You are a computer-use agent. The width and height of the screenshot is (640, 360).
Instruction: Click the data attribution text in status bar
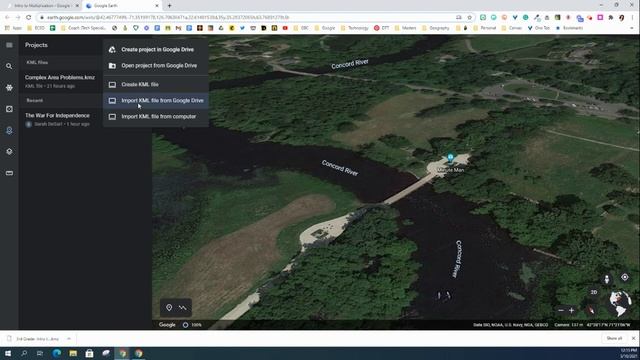pos(511,325)
